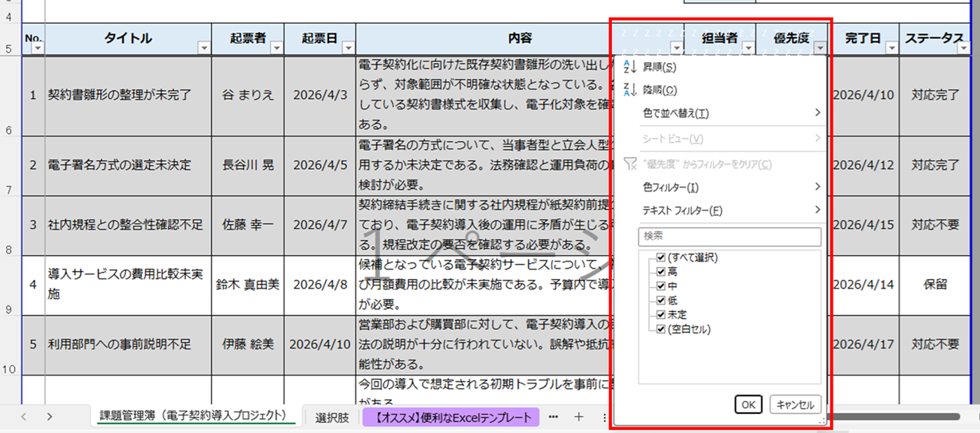Image resolution: width=980 pixels, height=433 pixels.
Task: Click キャンセル button in filter menu
Action: (795, 404)
